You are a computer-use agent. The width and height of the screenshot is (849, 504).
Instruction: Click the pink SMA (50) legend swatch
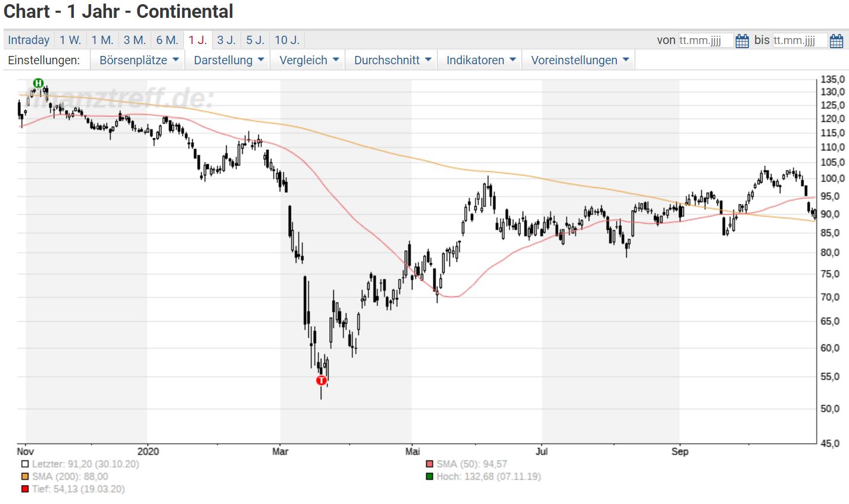pyautogui.click(x=430, y=464)
